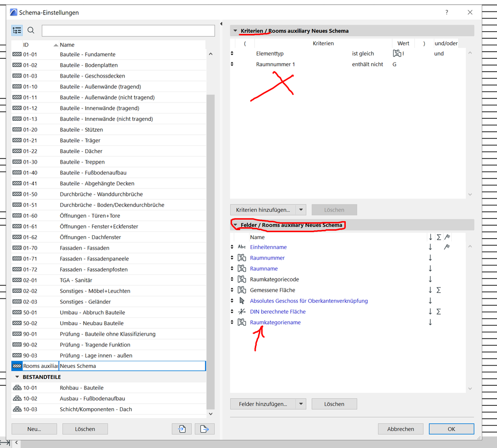Click the magnifier search icon
497x448 pixels.
[x=30, y=30]
